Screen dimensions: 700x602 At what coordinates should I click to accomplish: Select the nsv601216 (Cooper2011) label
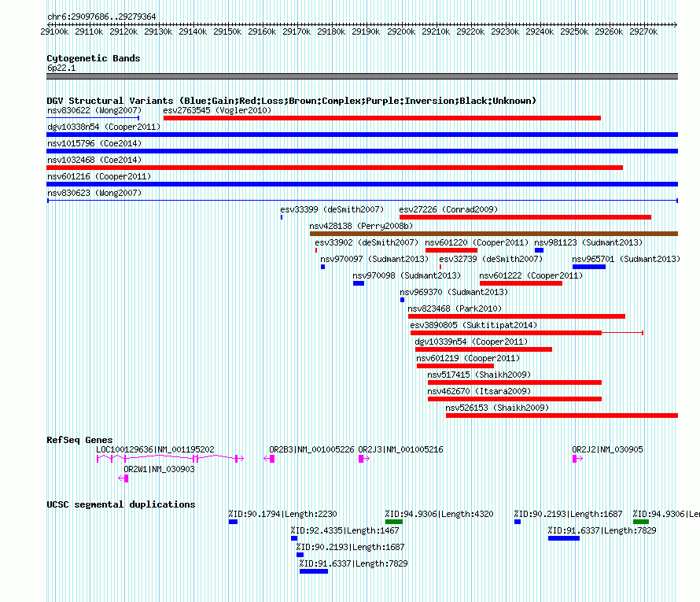(x=99, y=176)
